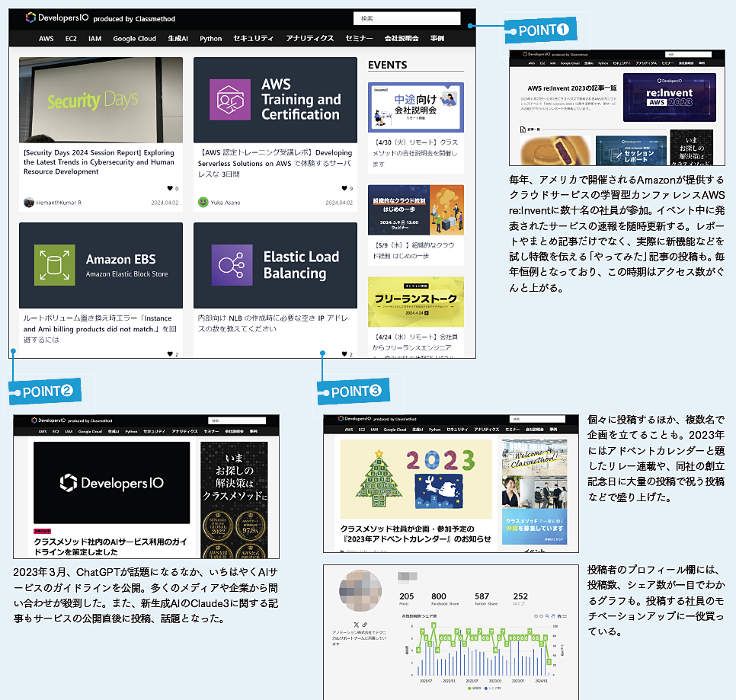Click the 587 Twitter Share statistic
The height and width of the screenshot is (700, 736).
click(x=486, y=599)
